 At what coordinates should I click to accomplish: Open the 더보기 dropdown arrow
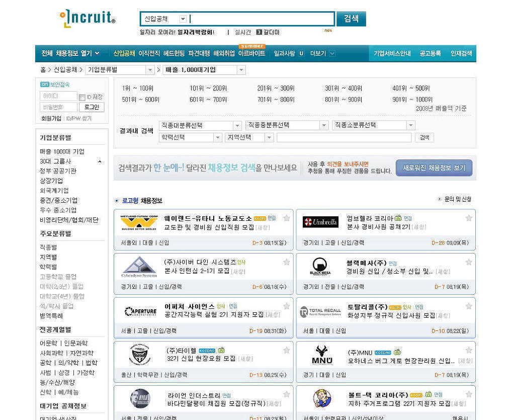pyautogui.click(x=332, y=53)
